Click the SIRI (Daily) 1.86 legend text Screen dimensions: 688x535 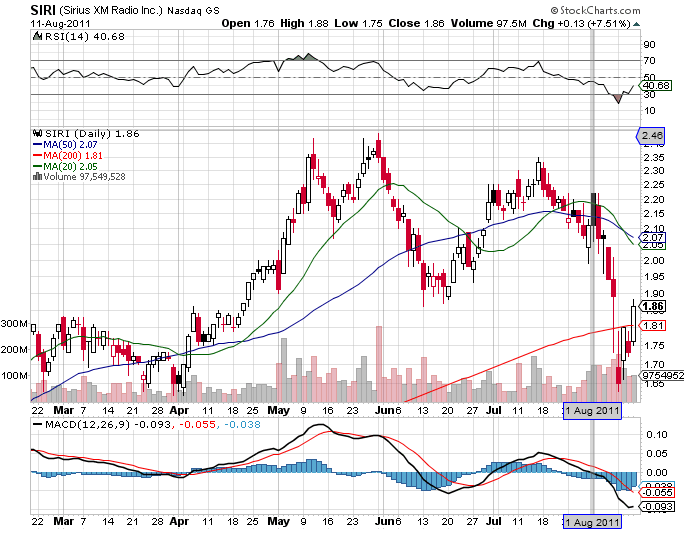(92, 133)
